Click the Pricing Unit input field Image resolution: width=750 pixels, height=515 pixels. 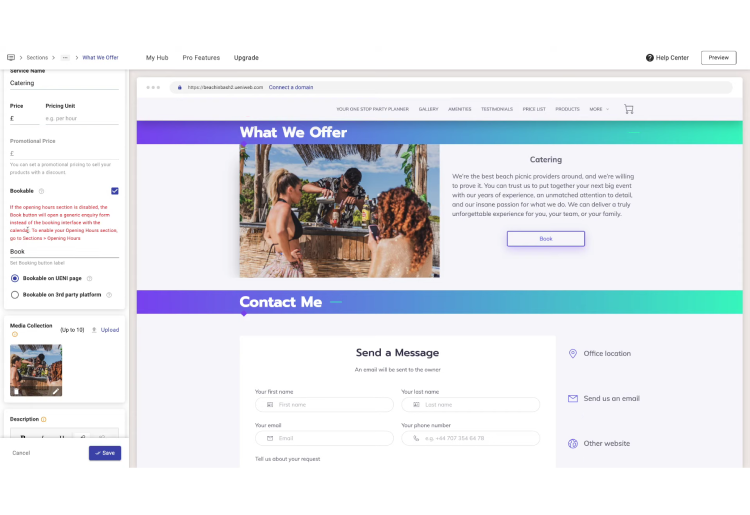pos(82,118)
